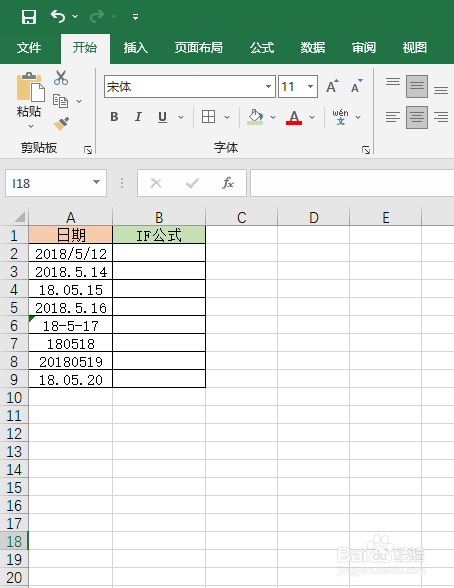Image resolution: width=454 pixels, height=588 pixels.
Task: Click the Borders grid icon
Action: [x=208, y=117]
